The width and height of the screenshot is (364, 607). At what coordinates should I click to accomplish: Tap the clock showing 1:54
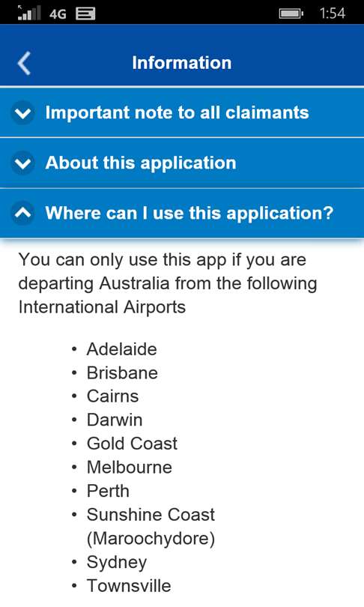333,13
